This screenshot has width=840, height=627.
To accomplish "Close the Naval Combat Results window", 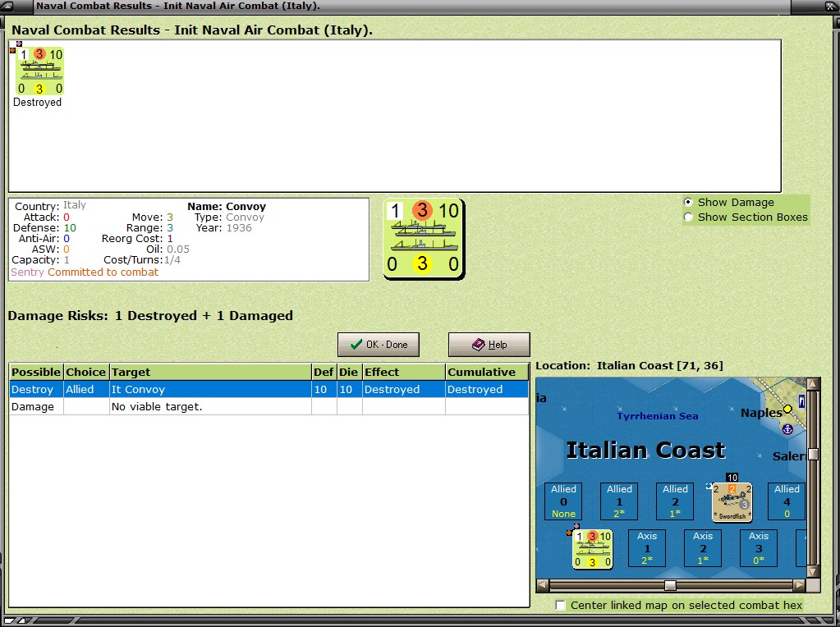I will (x=830, y=7).
